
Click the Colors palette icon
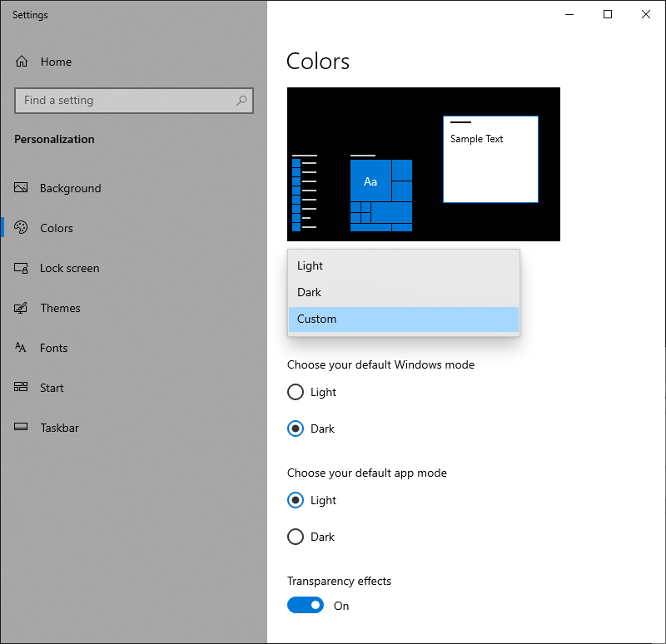point(21,227)
